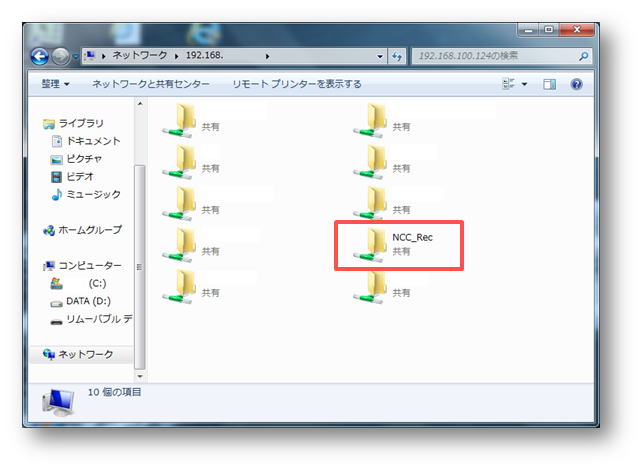
Task: Toggle the preview pane button
Action: tap(549, 84)
